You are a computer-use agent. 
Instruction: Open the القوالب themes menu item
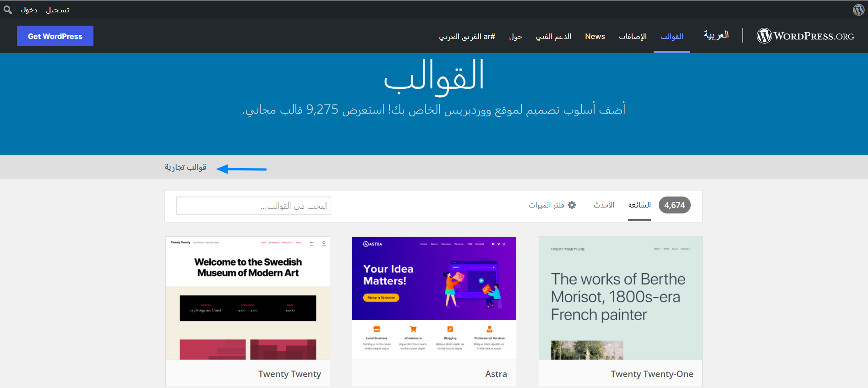click(x=672, y=36)
